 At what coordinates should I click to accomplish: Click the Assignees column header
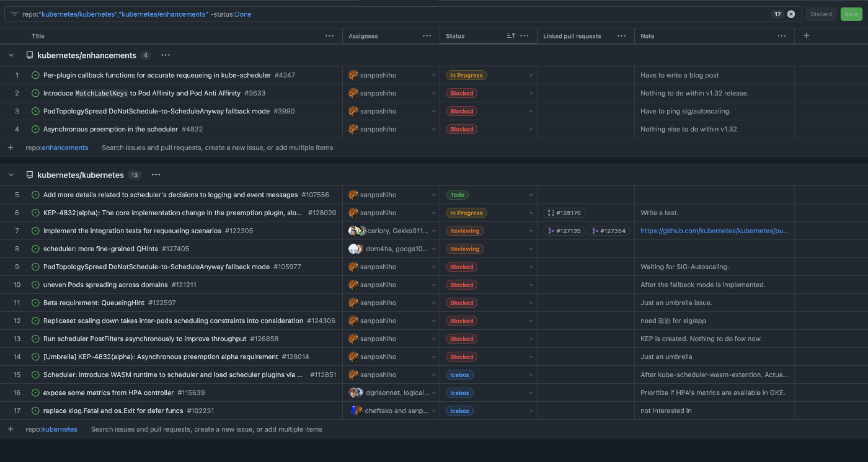(x=363, y=36)
